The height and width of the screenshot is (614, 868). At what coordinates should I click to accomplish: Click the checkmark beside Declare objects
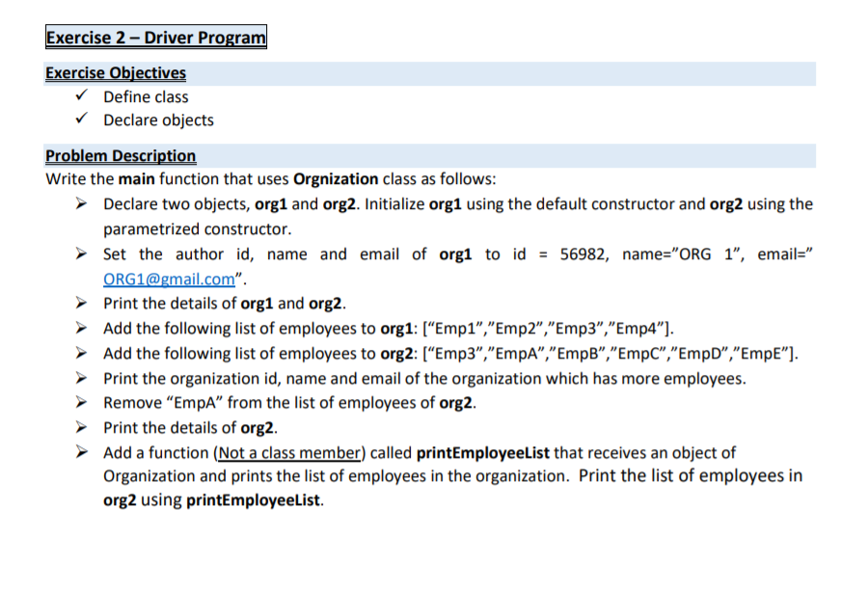pos(81,120)
